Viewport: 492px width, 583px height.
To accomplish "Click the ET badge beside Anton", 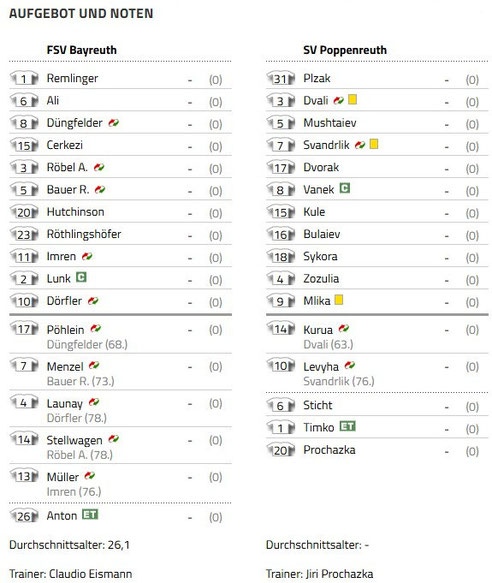I will (x=90, y=515).
